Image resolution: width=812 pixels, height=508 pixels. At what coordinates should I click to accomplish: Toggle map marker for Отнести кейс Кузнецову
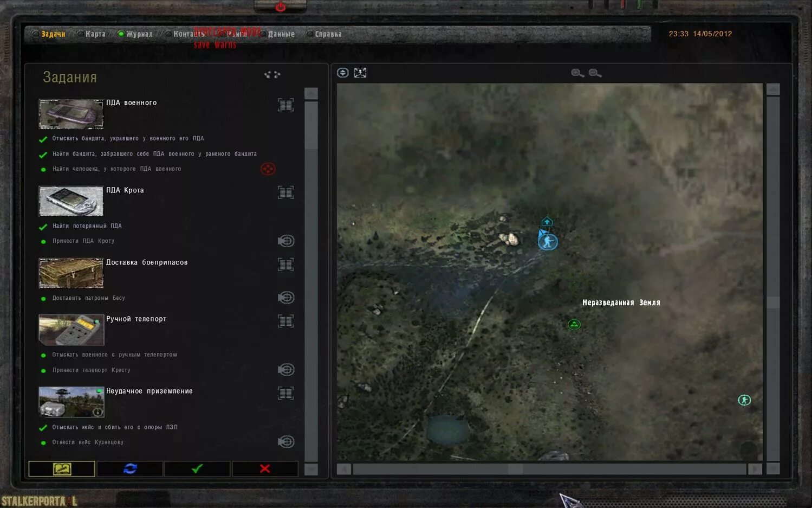[x=286, y=442]
